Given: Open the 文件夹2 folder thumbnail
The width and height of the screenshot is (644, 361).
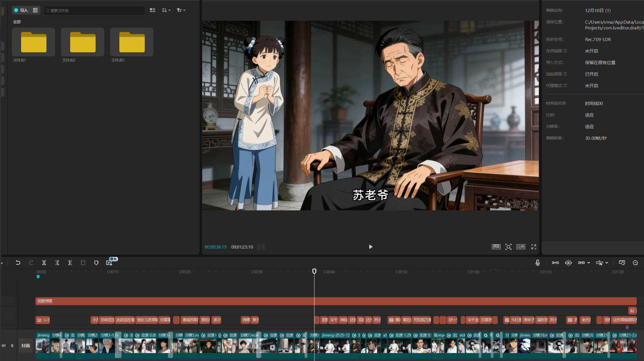Looking at the screenshot, I should point(83,42).
